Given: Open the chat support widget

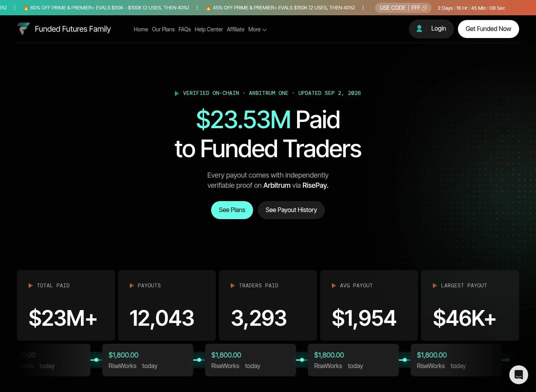Looking at the screenshot, I should 518,375.
